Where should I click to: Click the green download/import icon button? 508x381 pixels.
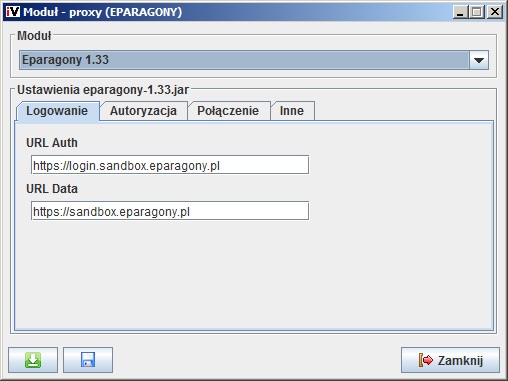click(x=33, y=360)
